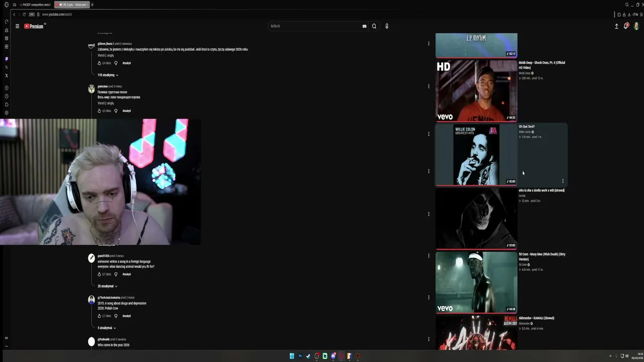Translate the Russian comment to English
This screenshot has height=362, width=644.
[x=106, y=103]
